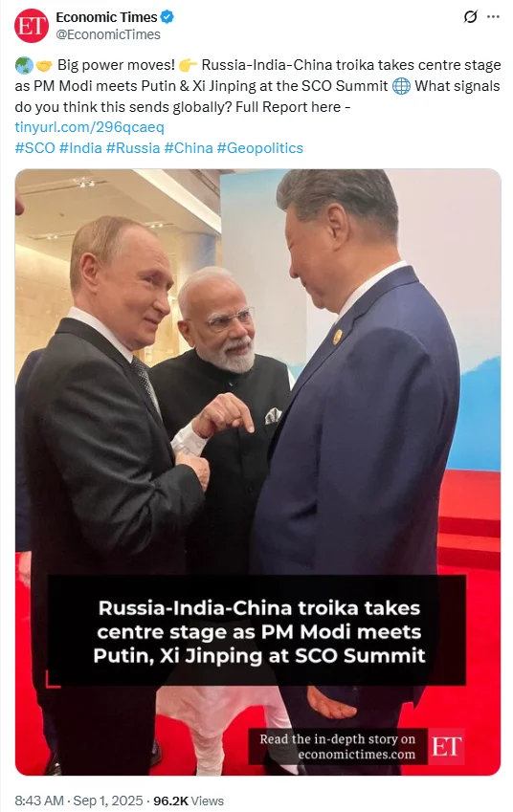Click the #China hashtag
Image resolution: width=513 pixels, height=812 pixels.
(189, 148)
